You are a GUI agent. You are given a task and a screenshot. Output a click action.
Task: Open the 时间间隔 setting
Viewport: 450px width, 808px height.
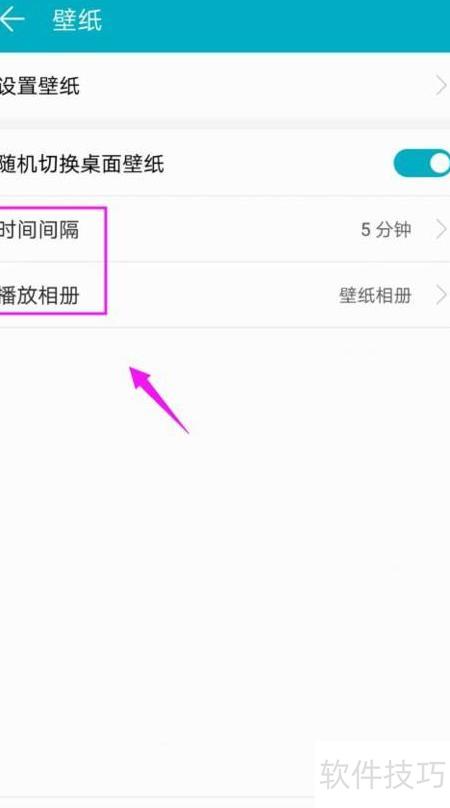(x=225, y=229)
